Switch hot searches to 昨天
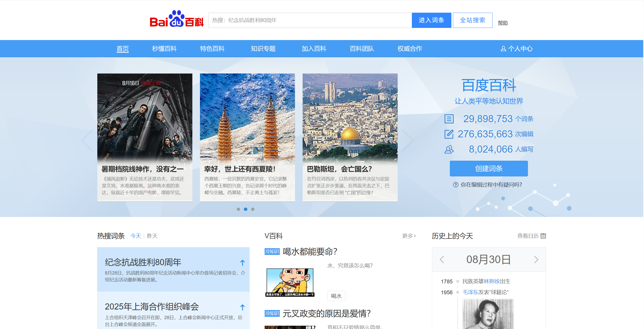 point(152,236)
